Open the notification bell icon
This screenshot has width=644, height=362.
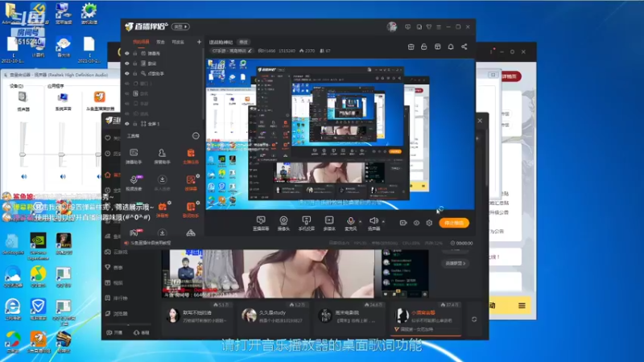(451, 47)
